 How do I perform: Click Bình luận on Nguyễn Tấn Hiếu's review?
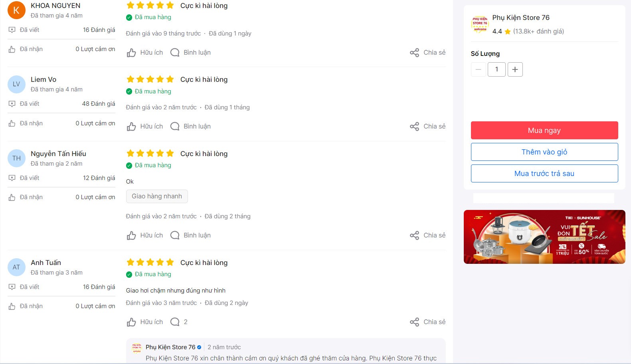(190, 235)
